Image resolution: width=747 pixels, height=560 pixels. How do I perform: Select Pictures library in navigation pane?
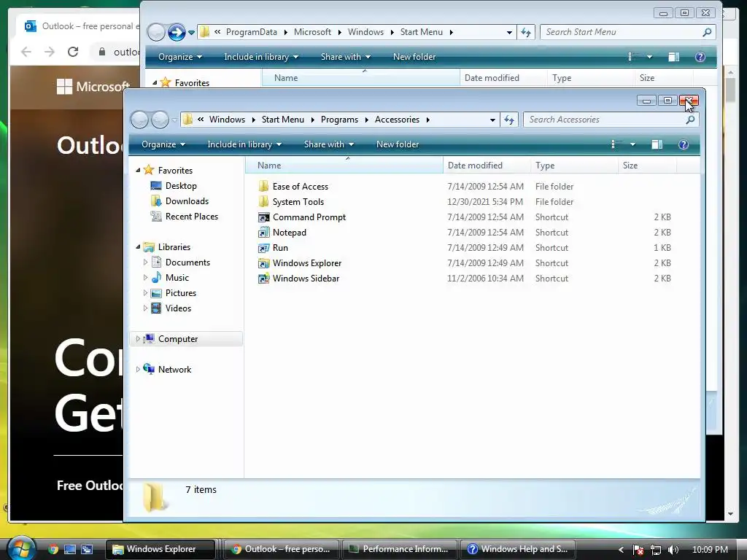point(181,293)
